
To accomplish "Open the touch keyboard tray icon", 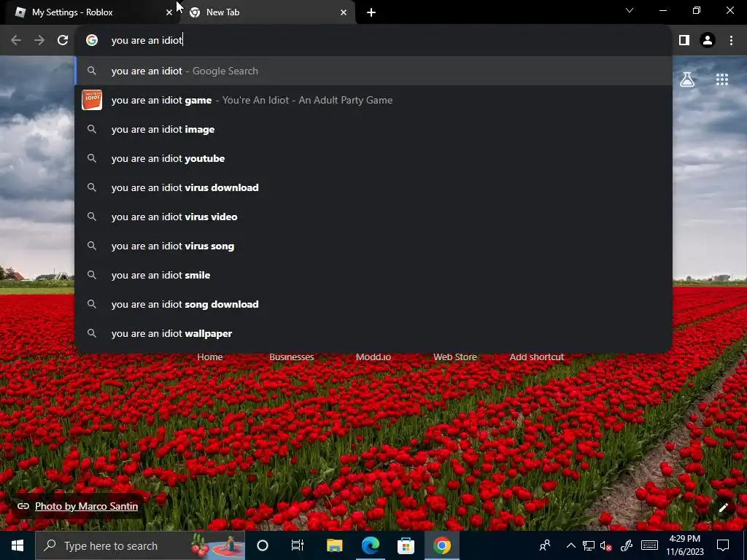I will tap(649, 545).
